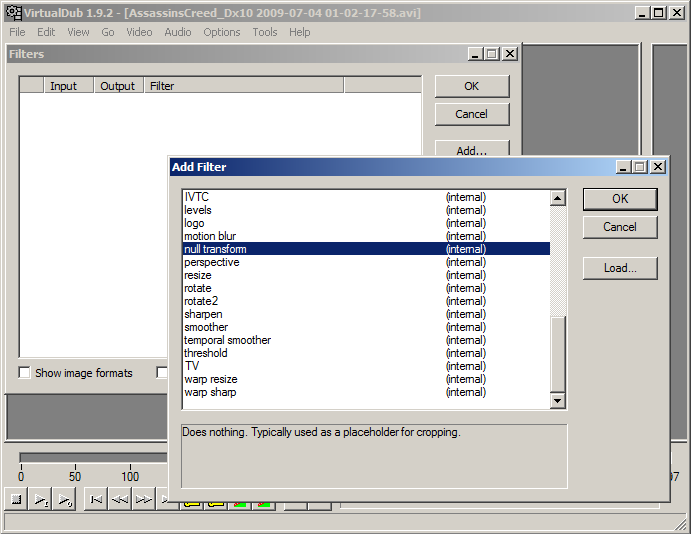The height and width of the screenshot is (534, 691).
Task: Open the Options menu
Action: point(222,32)
